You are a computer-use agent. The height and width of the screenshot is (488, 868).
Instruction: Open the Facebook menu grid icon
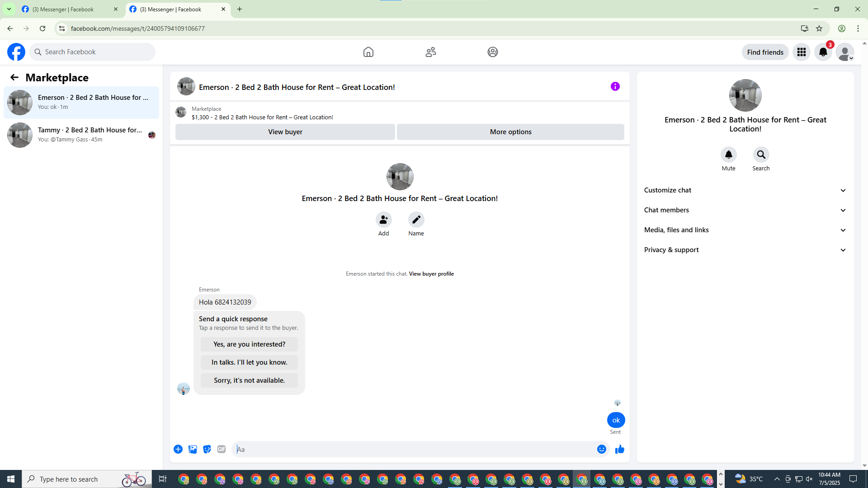(801, 52)
